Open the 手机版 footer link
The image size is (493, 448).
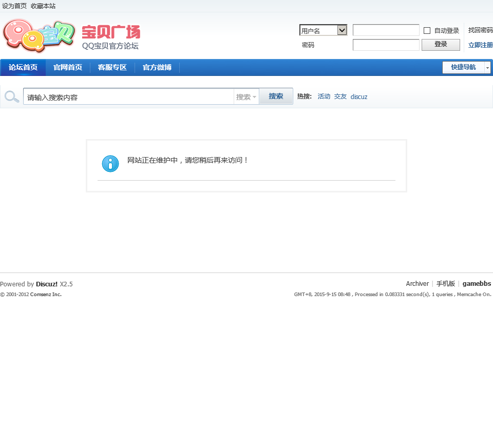[446, 284]
